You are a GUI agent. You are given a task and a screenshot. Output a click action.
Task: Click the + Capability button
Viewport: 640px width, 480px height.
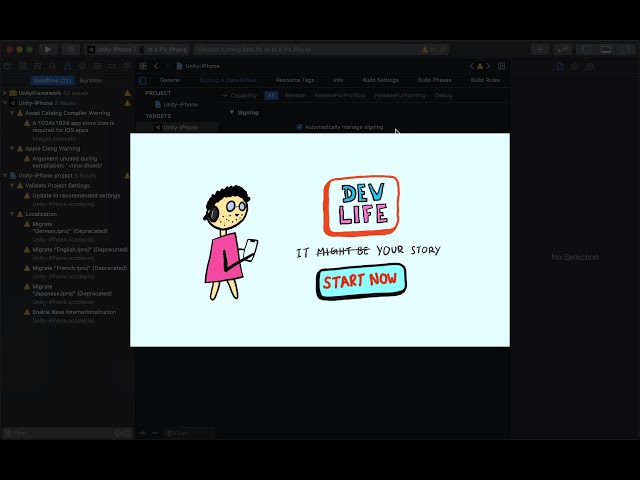[x=239, y=95]
